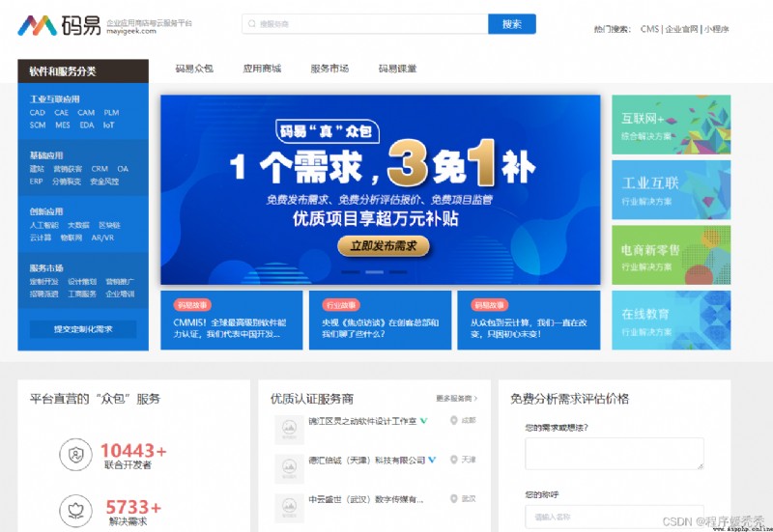
Task: Open provider 中云盛世（武汉）数字传媒
Action: [x=366, y=499]
